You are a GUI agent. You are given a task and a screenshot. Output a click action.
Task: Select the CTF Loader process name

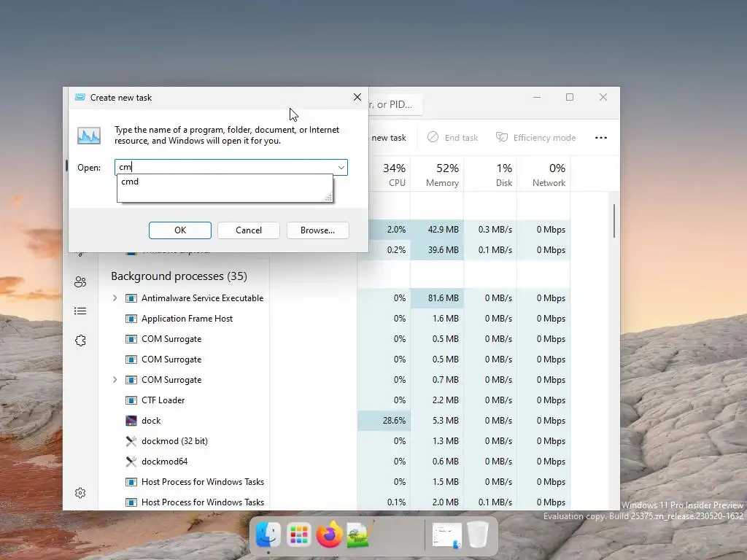(163, 400)
